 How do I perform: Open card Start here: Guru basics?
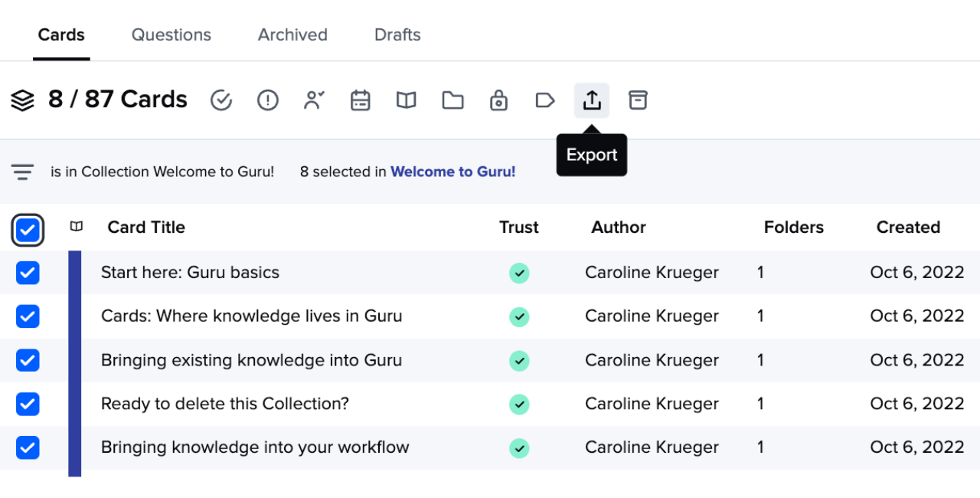(190, 272)
